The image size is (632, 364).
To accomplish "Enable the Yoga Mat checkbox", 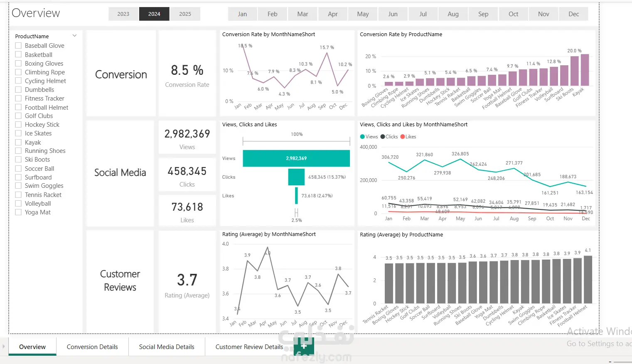I will 18,212.
